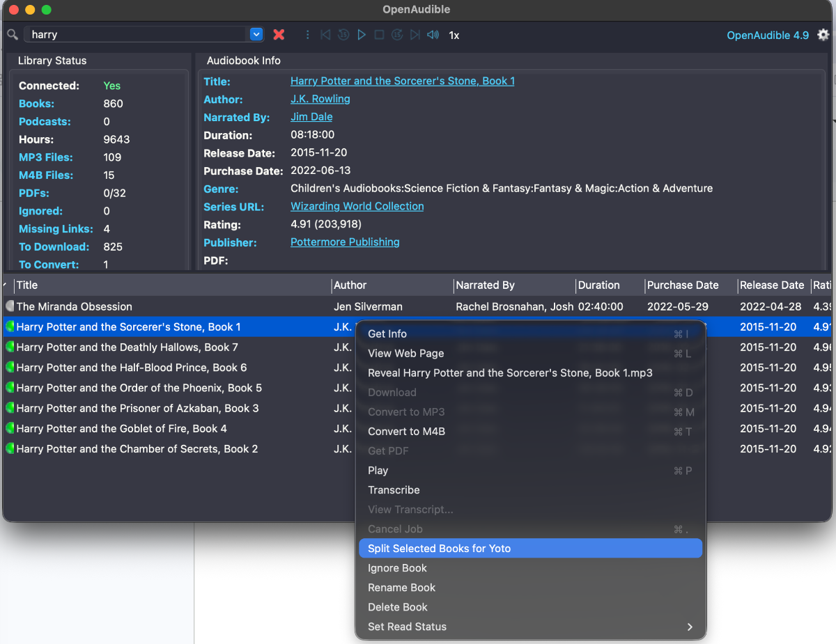836x644 pixels.
Task: Open the Jim Dale narrator link
Action: (311, 117)
